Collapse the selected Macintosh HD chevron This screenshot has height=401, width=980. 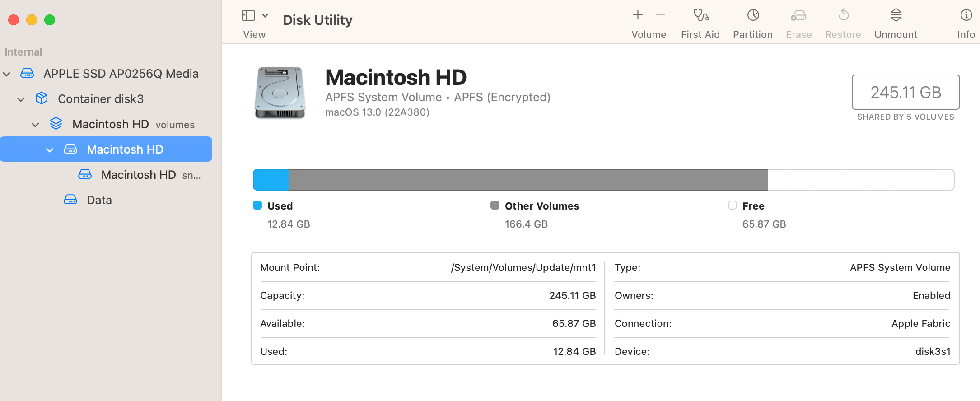(x=50, y=150)
